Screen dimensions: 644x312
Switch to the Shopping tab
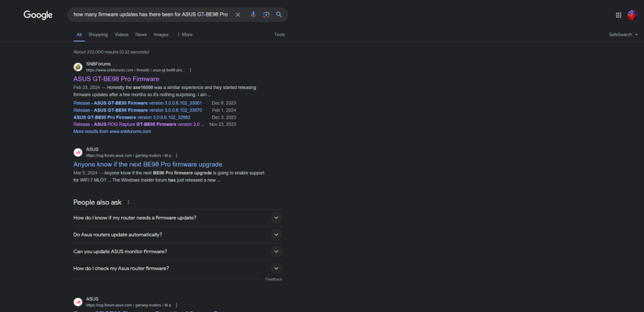click(98, 35)
